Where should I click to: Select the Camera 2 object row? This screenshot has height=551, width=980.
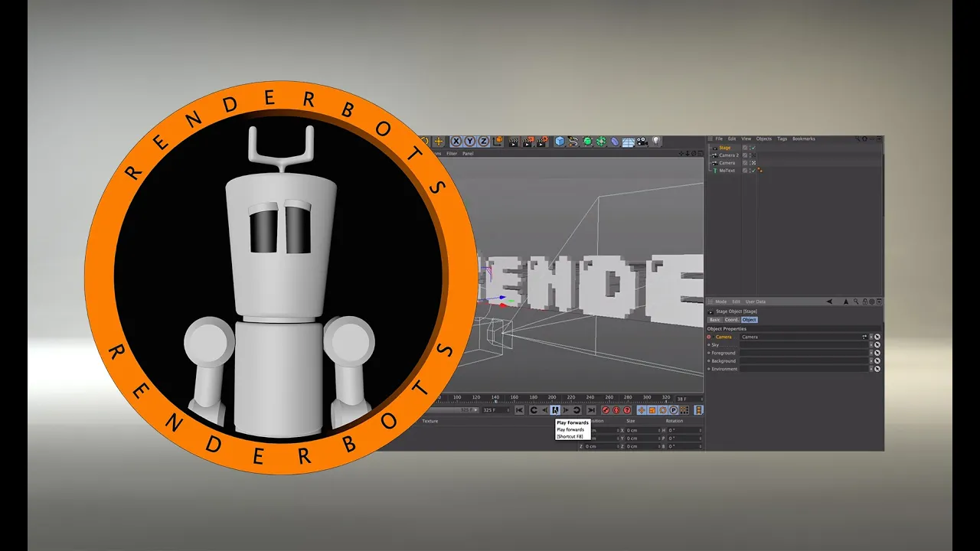729,155
